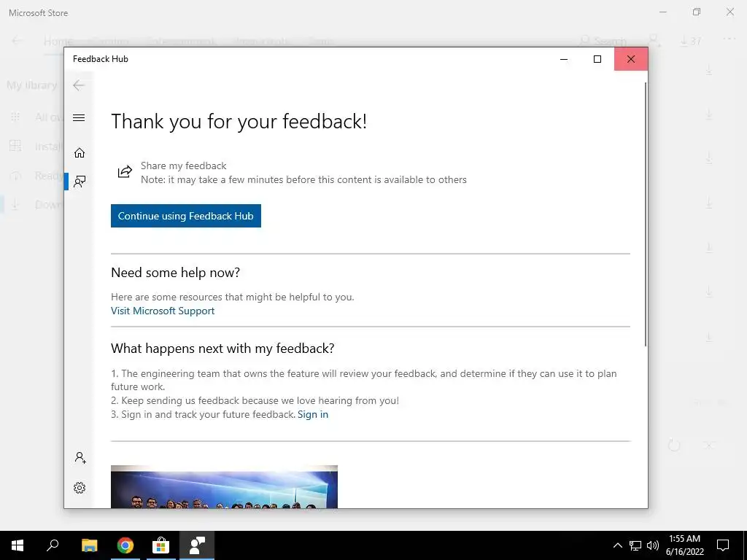Close the Feedback Hub window
The image size is (747, 560).
point(631,59)
